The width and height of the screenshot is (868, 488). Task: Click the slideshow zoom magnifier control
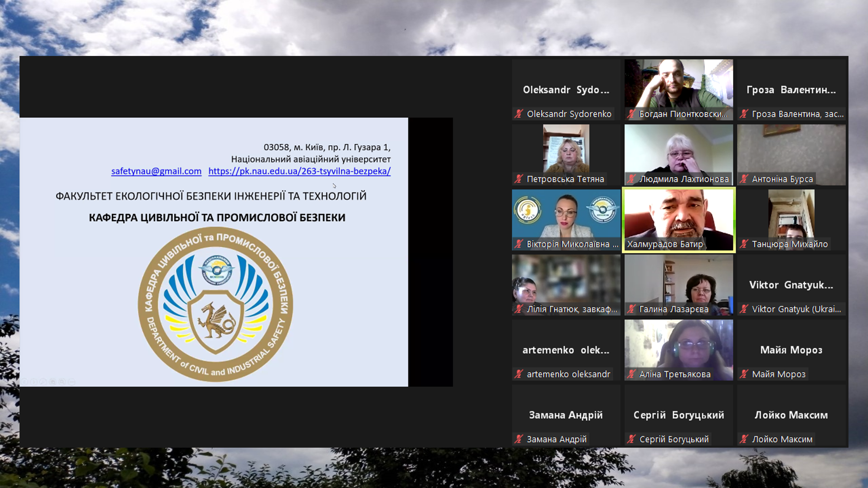click(62, 382)
